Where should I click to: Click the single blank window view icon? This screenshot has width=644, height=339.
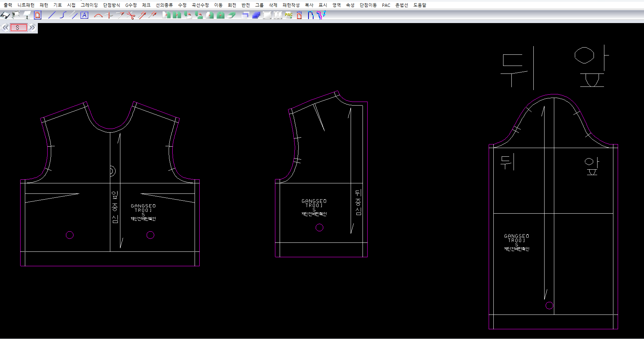267,15
